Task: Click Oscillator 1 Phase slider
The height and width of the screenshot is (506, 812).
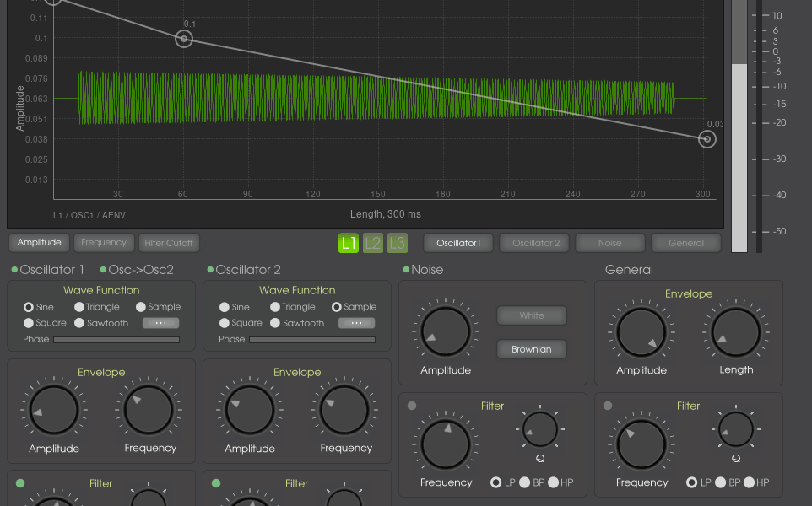Action: point(116,340)
